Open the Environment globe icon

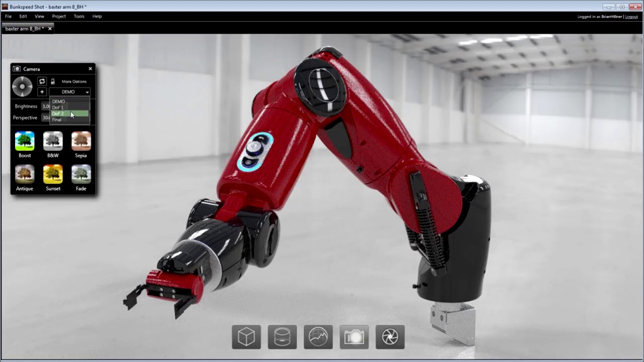tap(318, 337)
